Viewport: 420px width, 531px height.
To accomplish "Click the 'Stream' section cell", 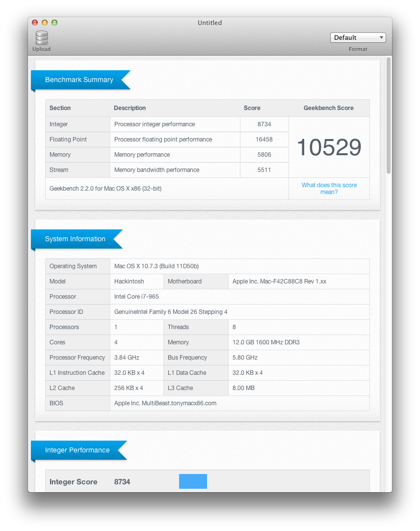I will 78,170.
